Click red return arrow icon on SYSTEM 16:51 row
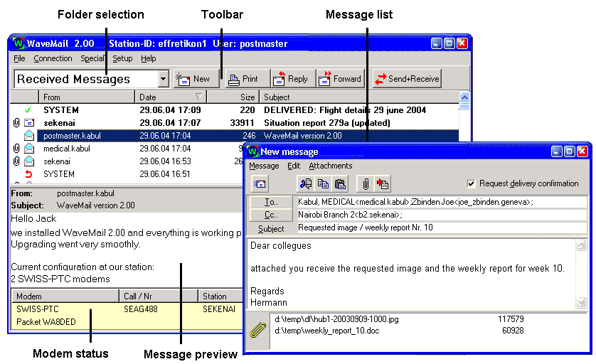The height and width of the screenshot is (364, 596). point(28,174)
